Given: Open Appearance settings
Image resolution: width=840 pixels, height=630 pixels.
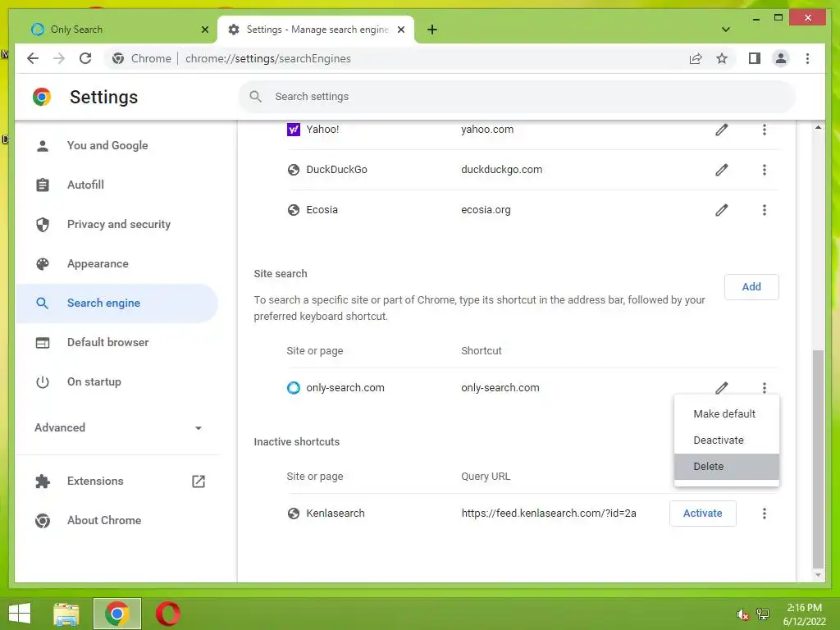Looking at the screenshot, I should click(x=116, y=263).
